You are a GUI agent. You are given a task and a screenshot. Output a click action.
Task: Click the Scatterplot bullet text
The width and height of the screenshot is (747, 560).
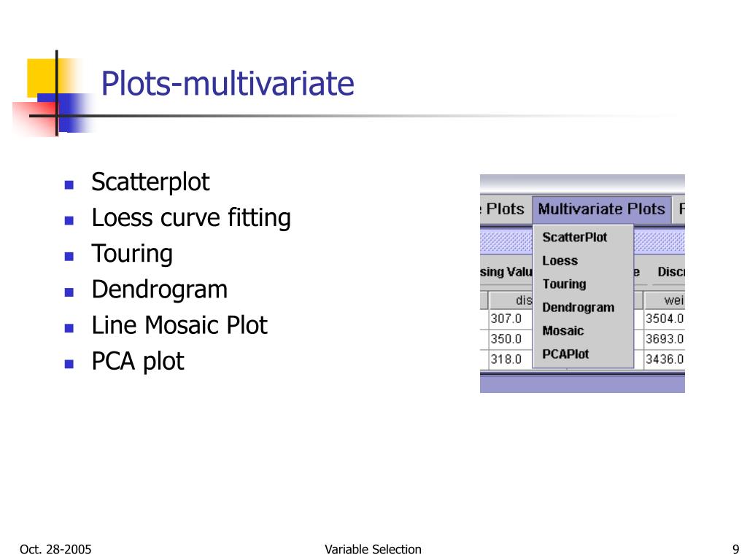pyautogui.click(x=150, y=182)
